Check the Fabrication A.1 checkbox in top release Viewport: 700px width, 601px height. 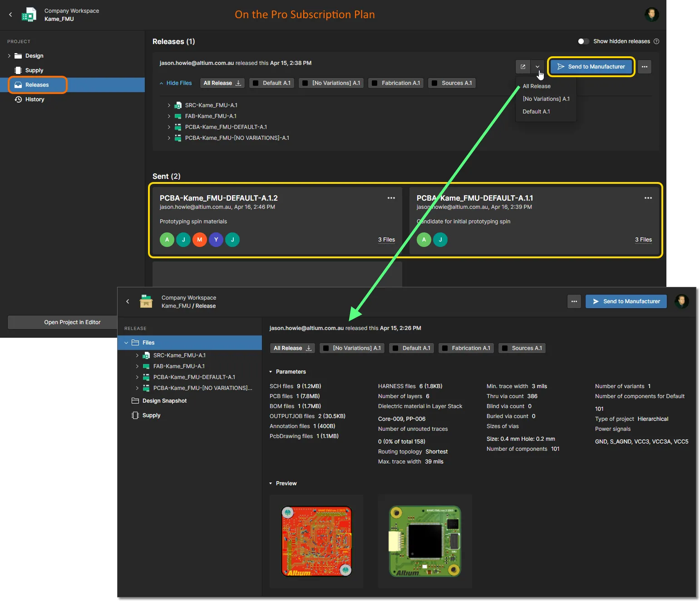tap(375, 83)
